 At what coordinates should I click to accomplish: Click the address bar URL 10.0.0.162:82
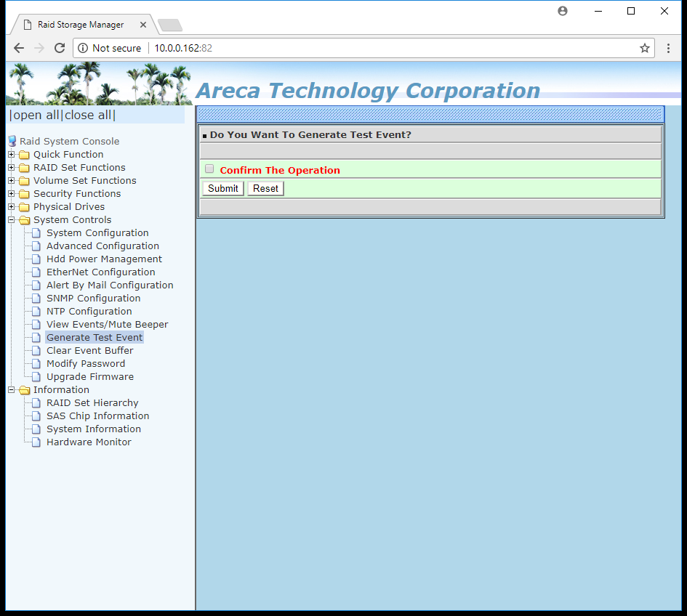click(183, 48)
